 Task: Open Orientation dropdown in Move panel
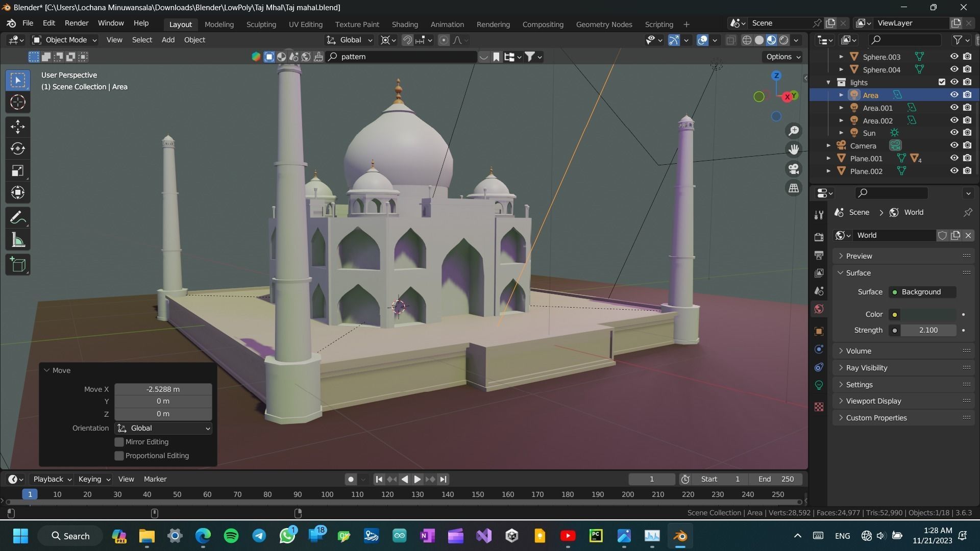point(163,428)
